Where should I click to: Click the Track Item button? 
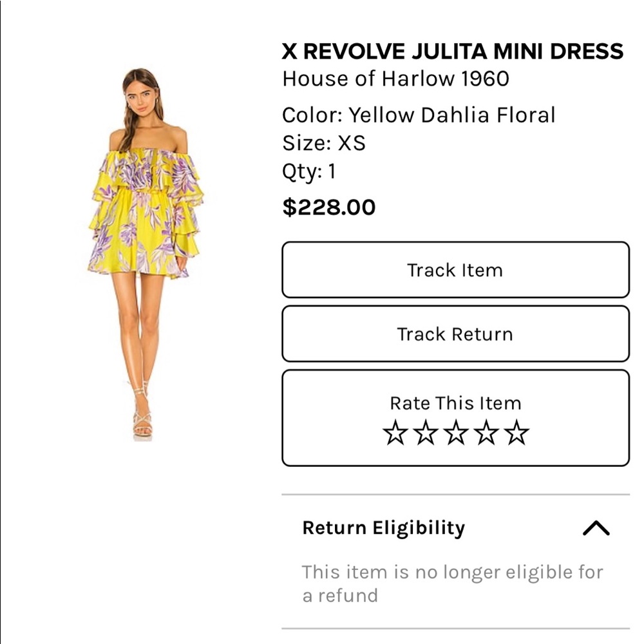coord(455,270)
